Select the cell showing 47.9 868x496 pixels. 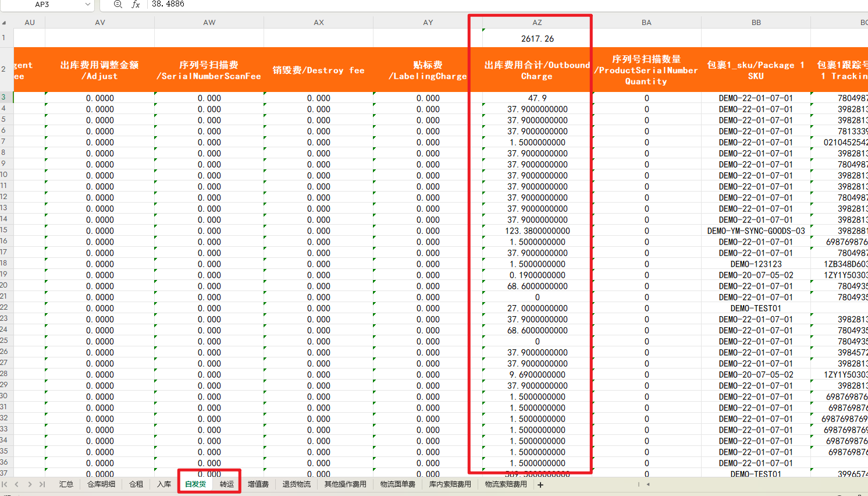538,98
